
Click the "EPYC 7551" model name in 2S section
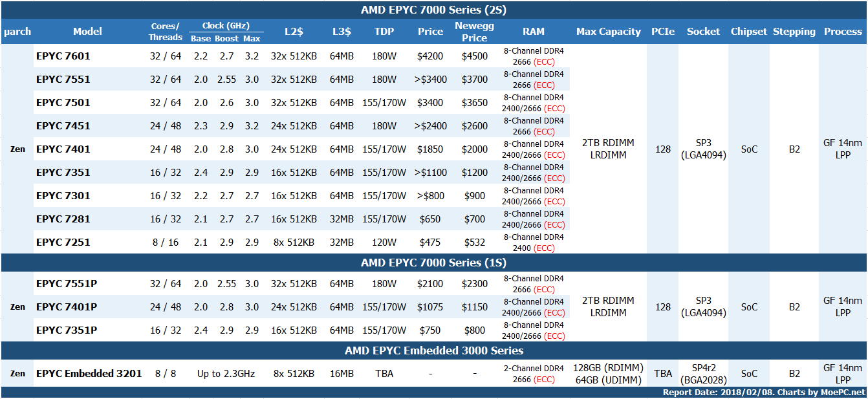click(63, 80)
